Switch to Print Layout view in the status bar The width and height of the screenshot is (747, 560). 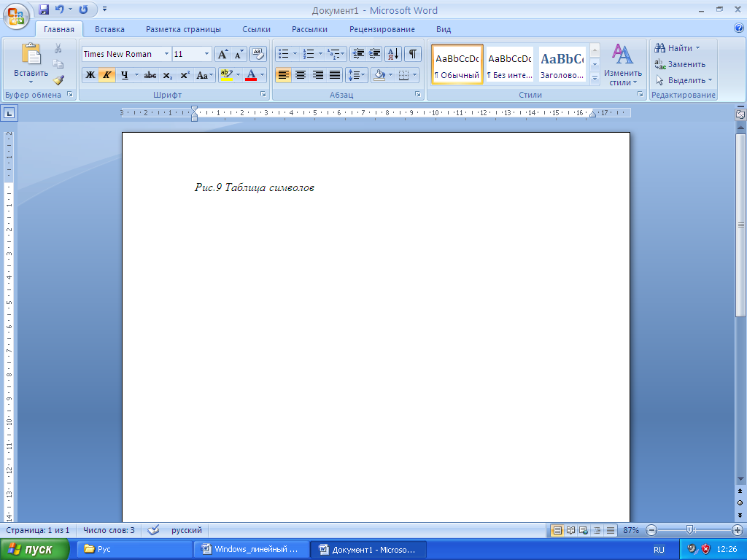(x=557, y=530)
